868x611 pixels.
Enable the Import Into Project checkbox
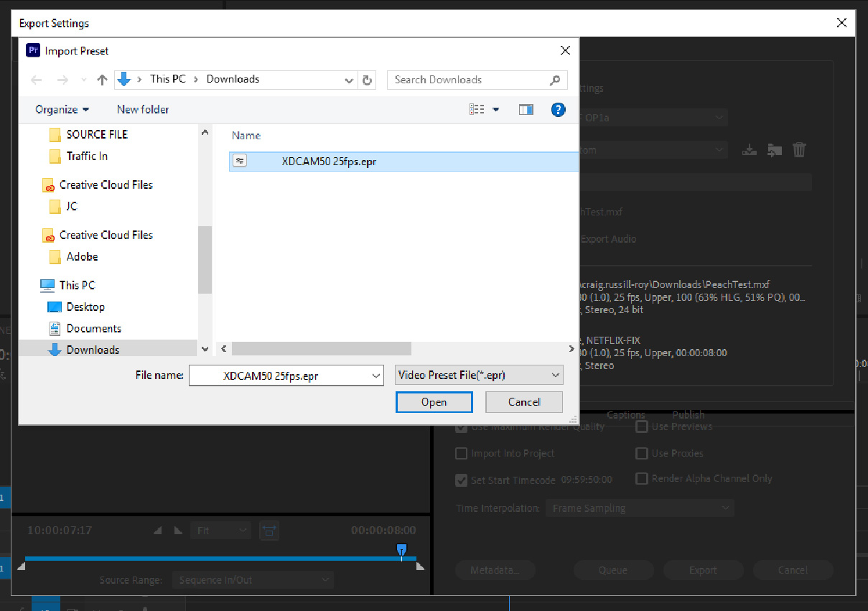coord(461,453)
